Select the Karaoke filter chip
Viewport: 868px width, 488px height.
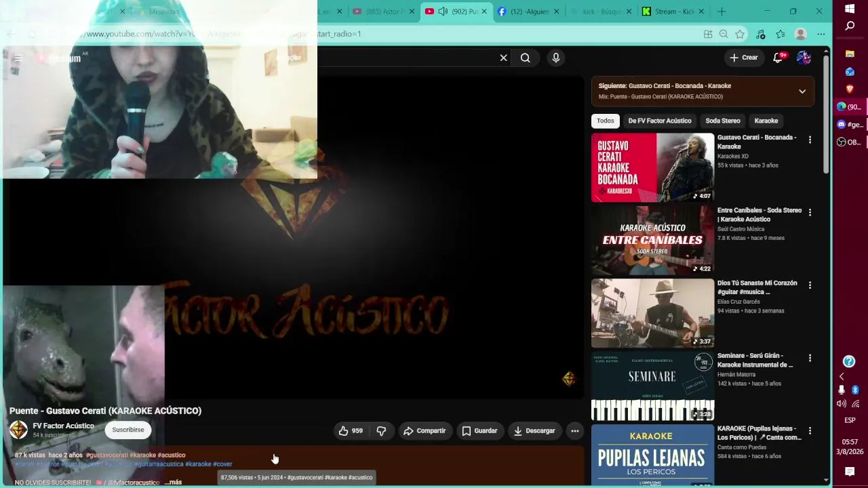(x=766, y=121)
